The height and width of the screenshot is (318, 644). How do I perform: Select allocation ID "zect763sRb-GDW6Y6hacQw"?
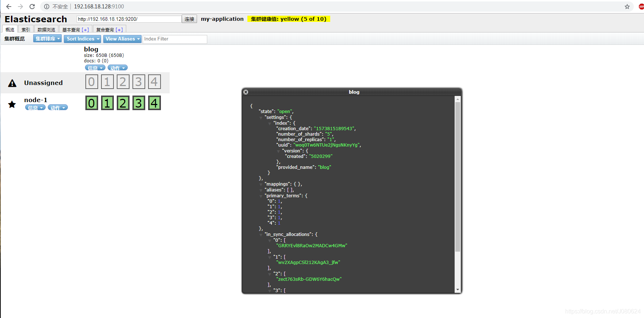pyautogui.click(x=309, y=279)
